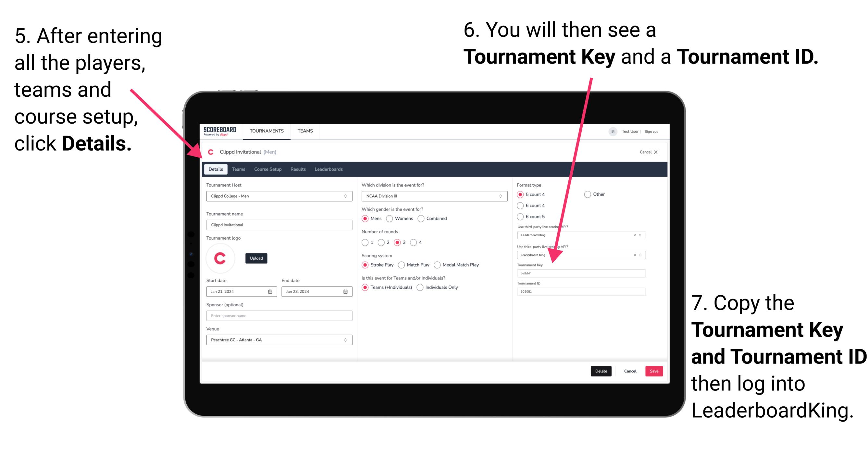Click the Upload logo button icon

coord(256,258)
